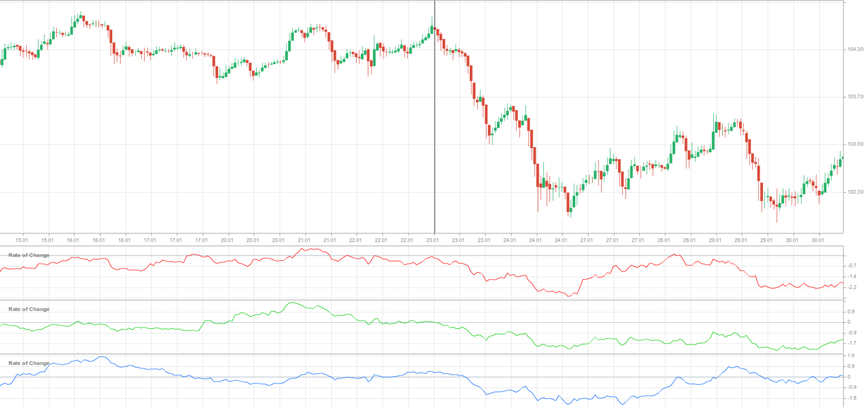Click 0.9 on the green indicator axis

(851, 312)
